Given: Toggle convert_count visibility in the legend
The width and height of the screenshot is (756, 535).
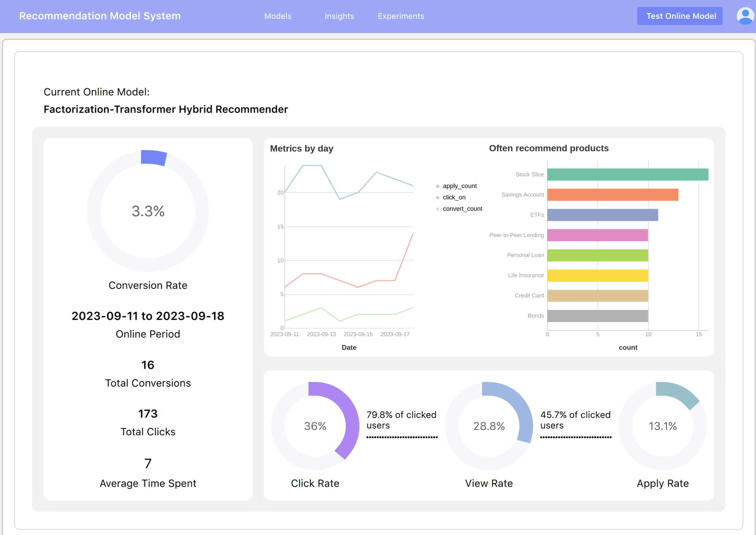Looking at the screenshot, I should [x=462, y=209].
